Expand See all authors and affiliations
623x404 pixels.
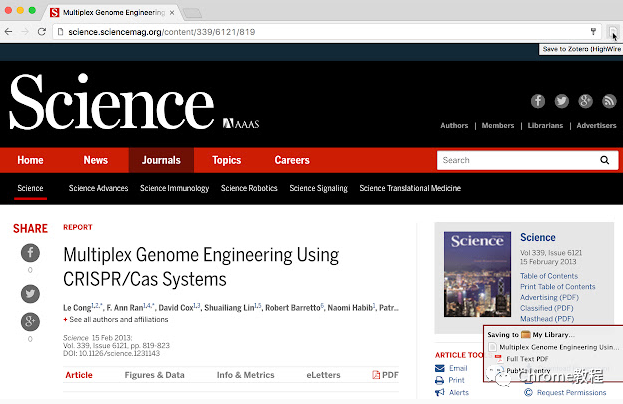pos(116,319)
